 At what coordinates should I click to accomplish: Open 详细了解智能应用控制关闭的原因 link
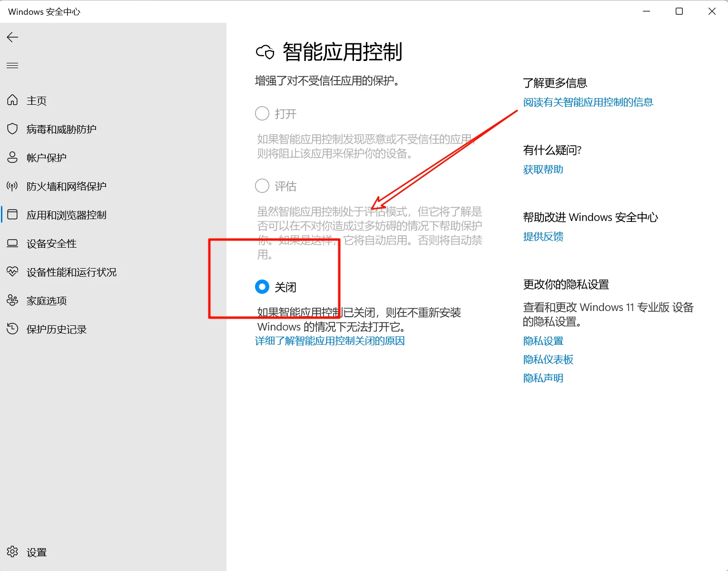coord(330,341)
